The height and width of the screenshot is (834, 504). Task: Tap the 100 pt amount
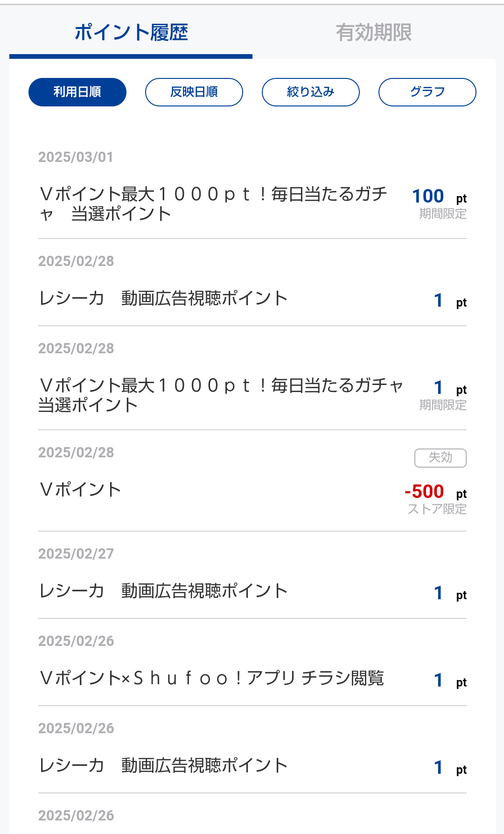click(x=428, y=196)
